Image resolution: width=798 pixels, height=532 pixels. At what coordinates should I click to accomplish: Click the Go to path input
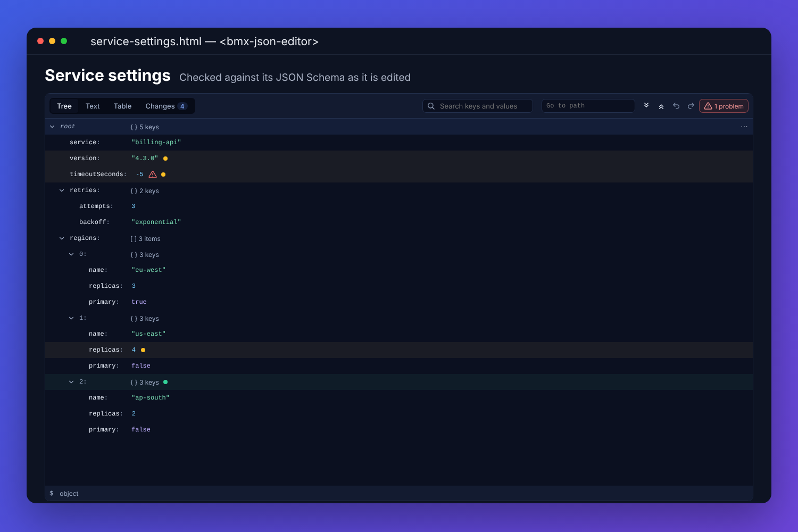tap(588, 106)
